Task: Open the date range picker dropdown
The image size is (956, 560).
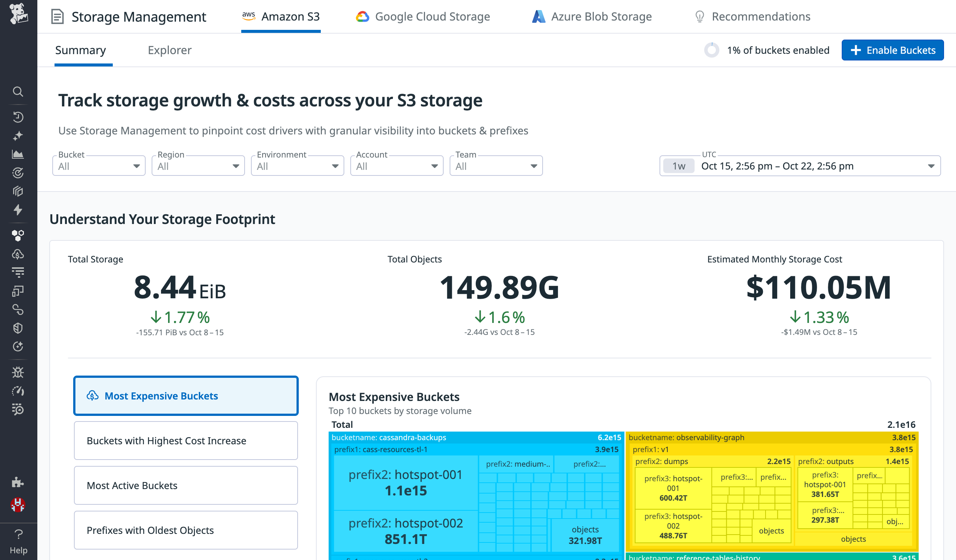Action: tap(931, 166)
